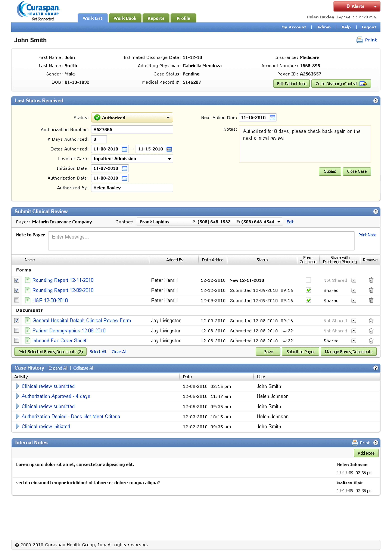Click the Select All link
This screenshot has height=560, width=392.
tap(98, 351)
